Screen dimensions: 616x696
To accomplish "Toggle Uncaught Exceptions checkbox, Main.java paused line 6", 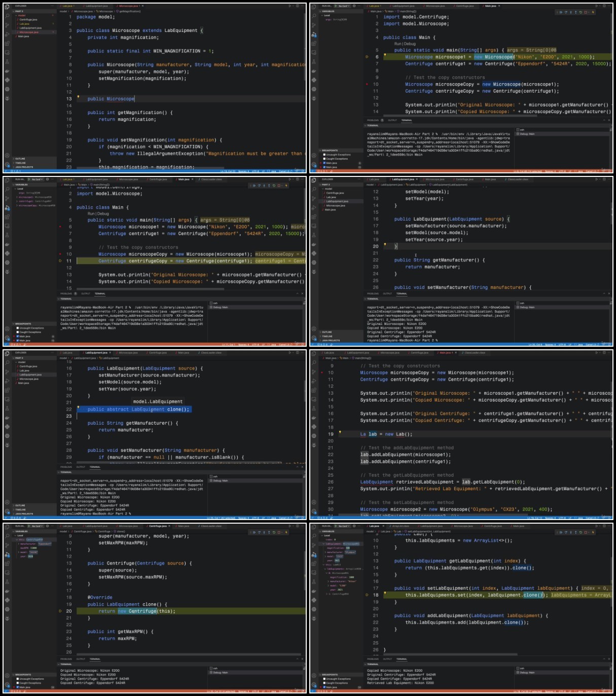I will click(324, 155).
